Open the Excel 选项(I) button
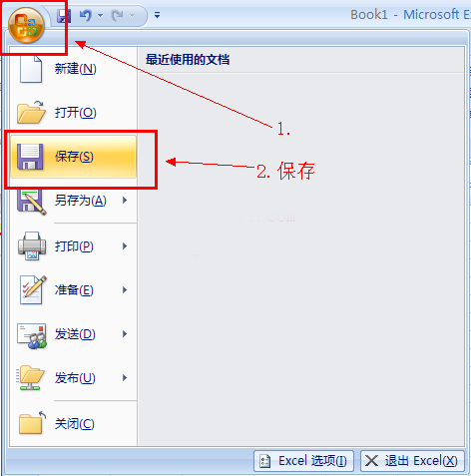471x476 pixels. 303,461
